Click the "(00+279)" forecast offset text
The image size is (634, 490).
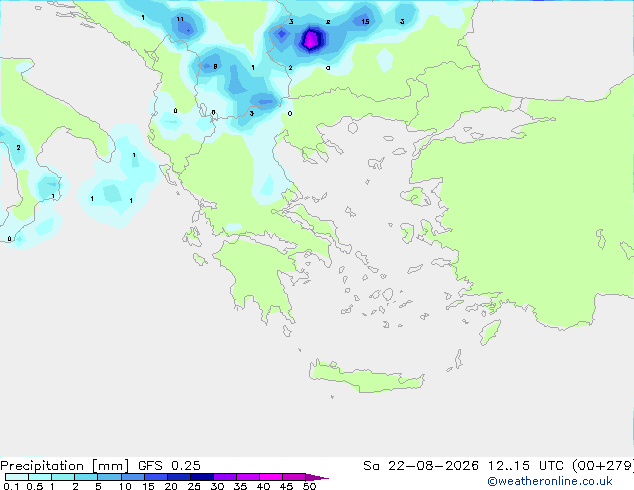point(603,466)
